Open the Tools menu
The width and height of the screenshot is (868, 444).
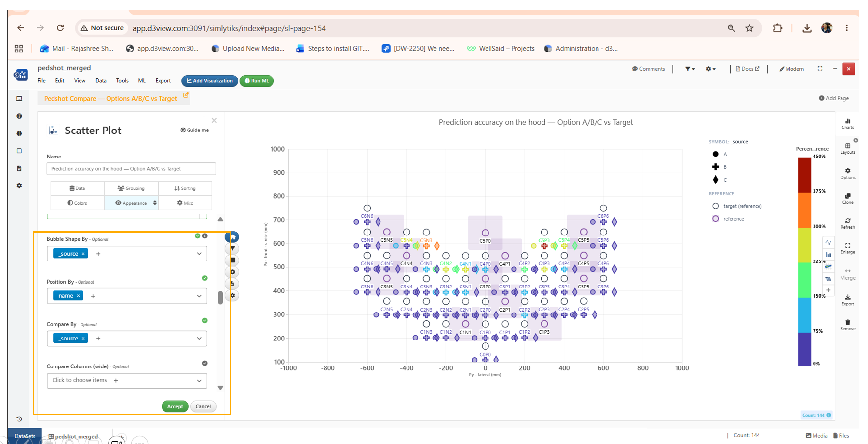[x=122, y=81]
